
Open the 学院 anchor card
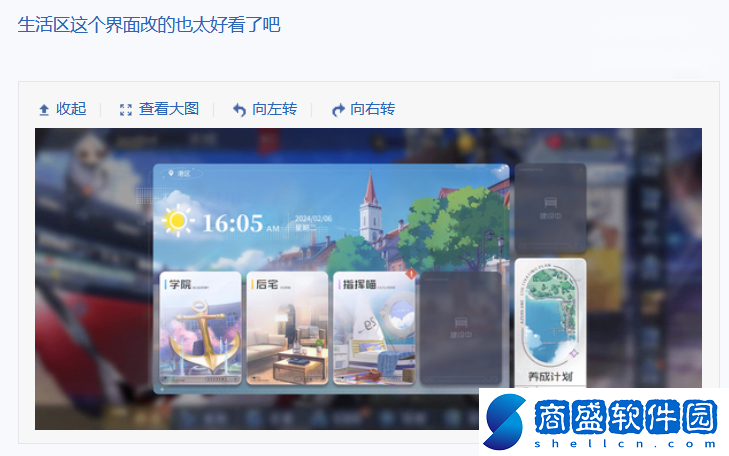tap(200, 328)
